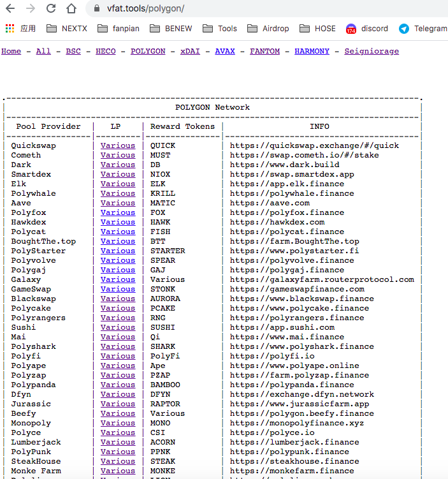The width and height of the screenshot is (448, 479).
Task: Click the Reward Tokens column header
Action: coord(182,126)
